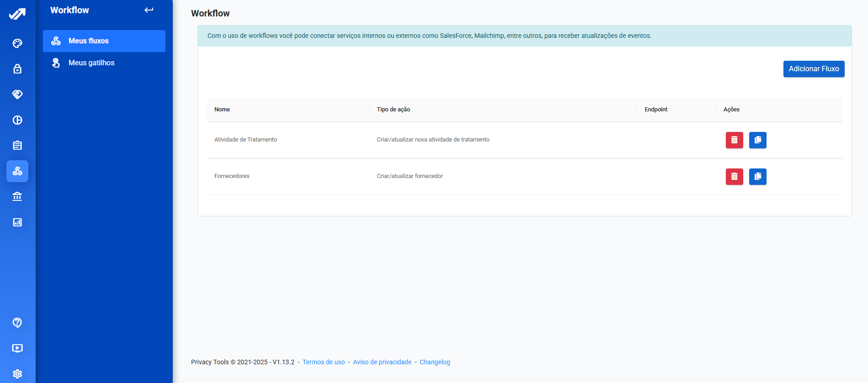Click the palette icon in left sidebar
Screen dimensions: 868x383
coord(17,43)
